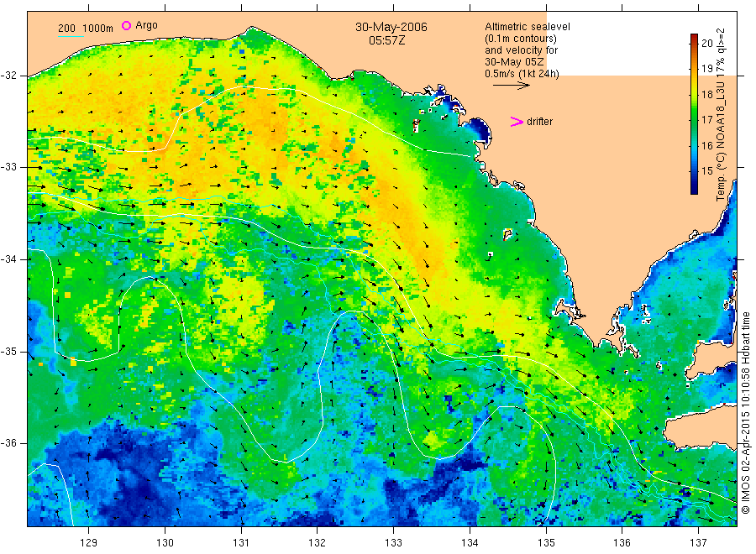Click latitude tick label -32

(9, 76)
